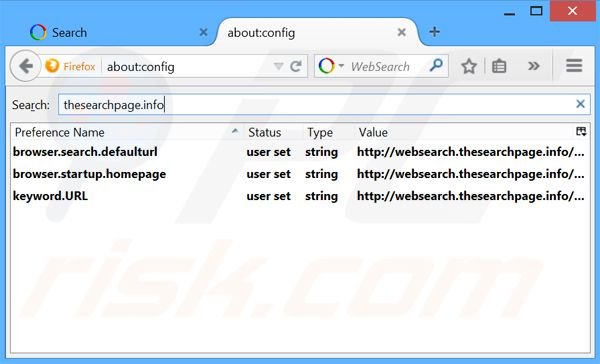Viewport: 600px width, 364px height.
Task: Reload the about:config page
Action: (296, 67)
